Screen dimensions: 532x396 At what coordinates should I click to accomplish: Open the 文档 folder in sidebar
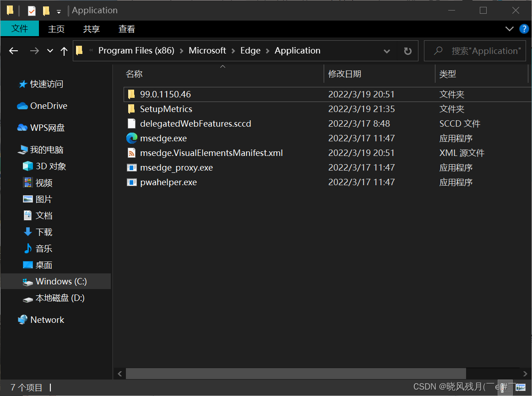tap(44, 215)
